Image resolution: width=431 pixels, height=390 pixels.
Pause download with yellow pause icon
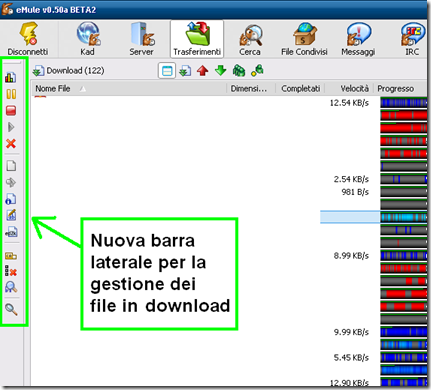pos(11,94)
